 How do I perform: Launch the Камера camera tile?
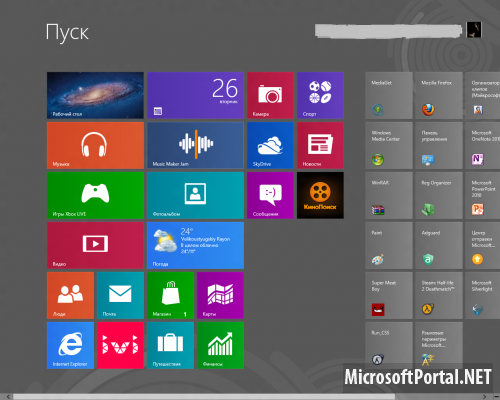click(x=270, y=95)
